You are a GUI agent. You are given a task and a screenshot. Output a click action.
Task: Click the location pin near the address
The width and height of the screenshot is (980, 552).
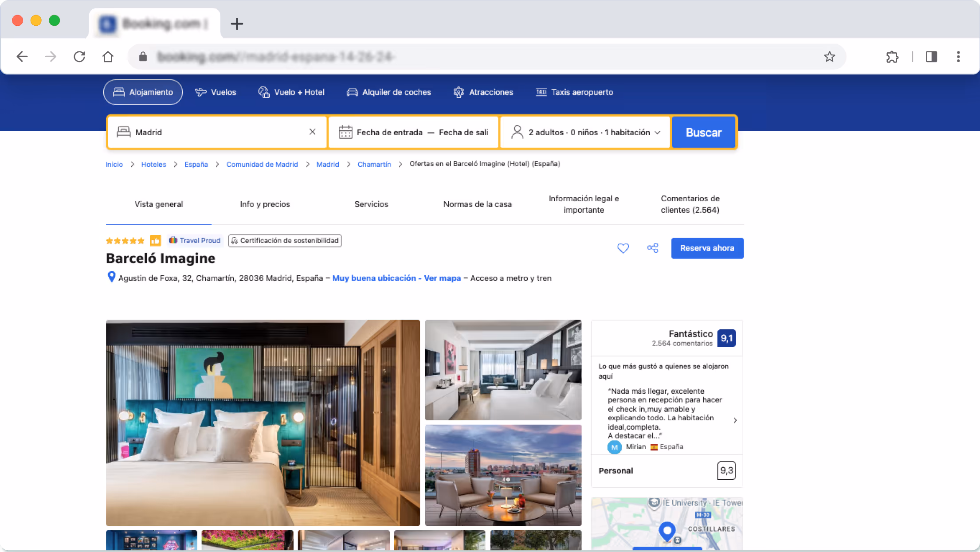click(x=111, y=277)
